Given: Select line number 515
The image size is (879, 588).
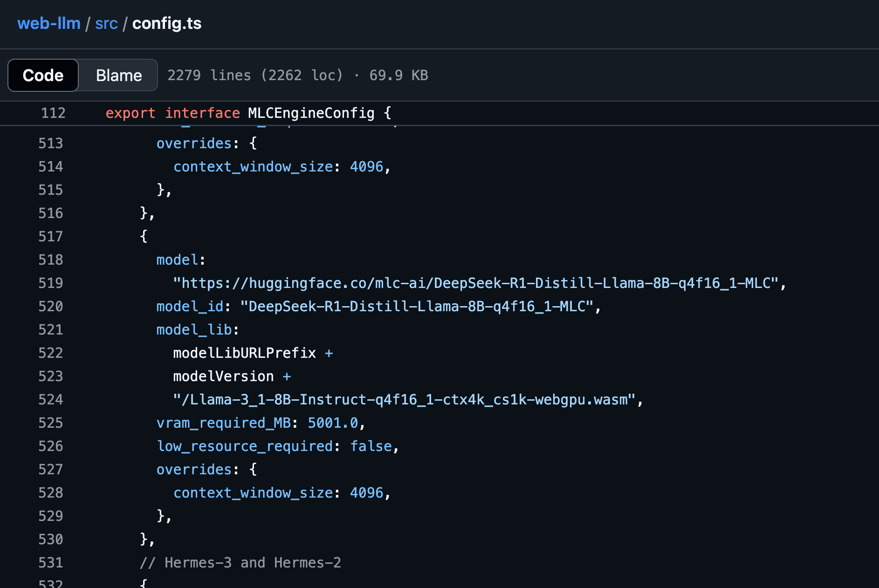Looking at the screenshot, I should [50, 190].
